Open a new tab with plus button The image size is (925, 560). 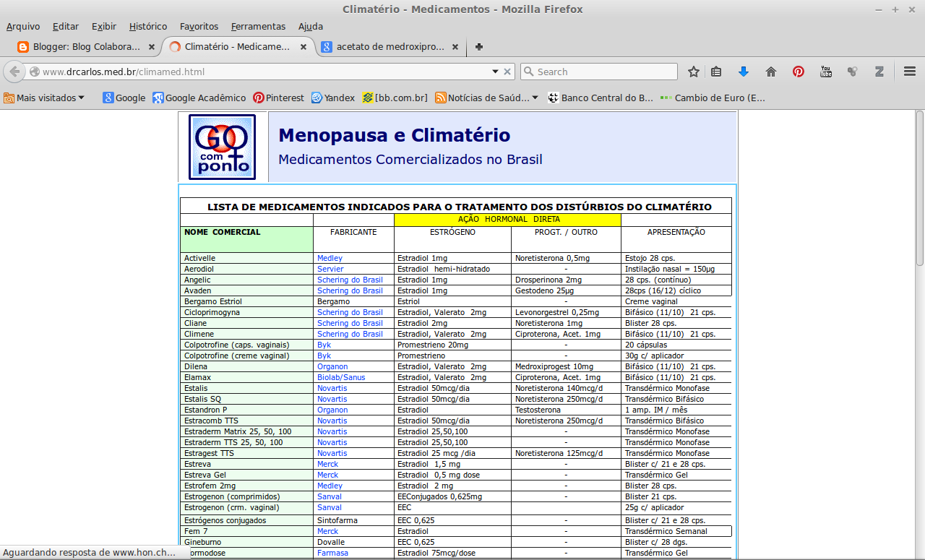[478, 47]
